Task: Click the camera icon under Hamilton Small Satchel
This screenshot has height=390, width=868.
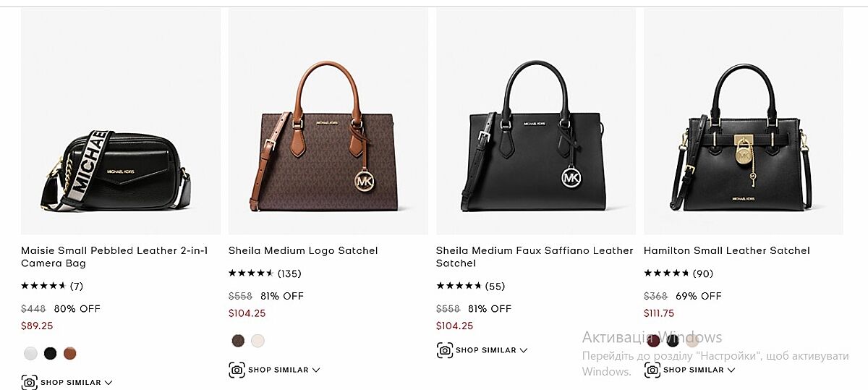Action: point(652,370)
